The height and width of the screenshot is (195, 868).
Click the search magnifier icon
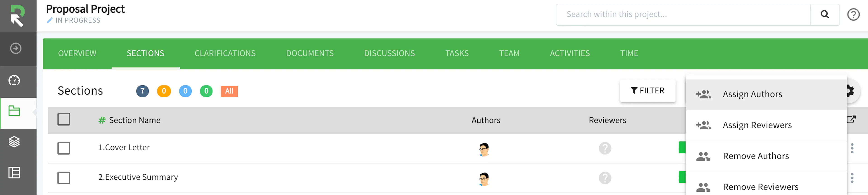coord(824,14)
